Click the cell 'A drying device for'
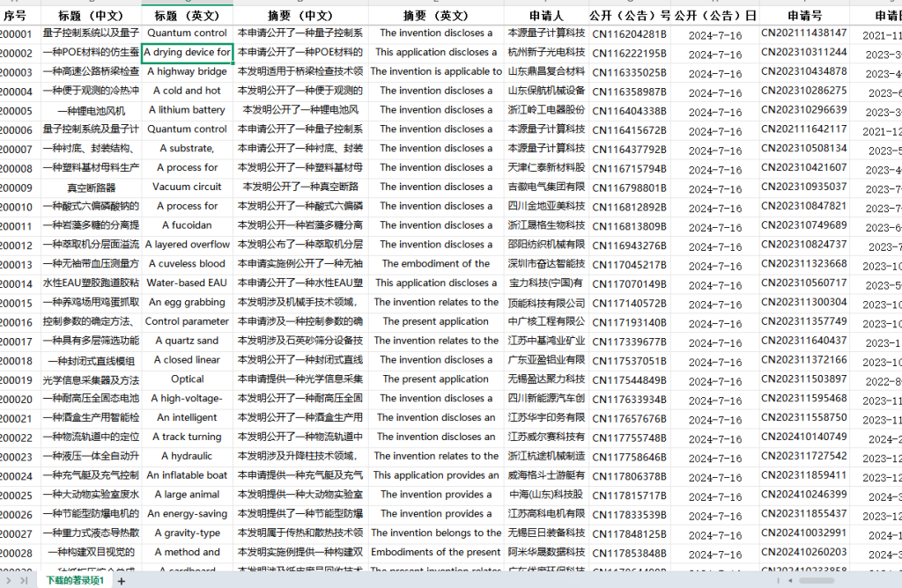902x588 pixels. pos(187,52)
